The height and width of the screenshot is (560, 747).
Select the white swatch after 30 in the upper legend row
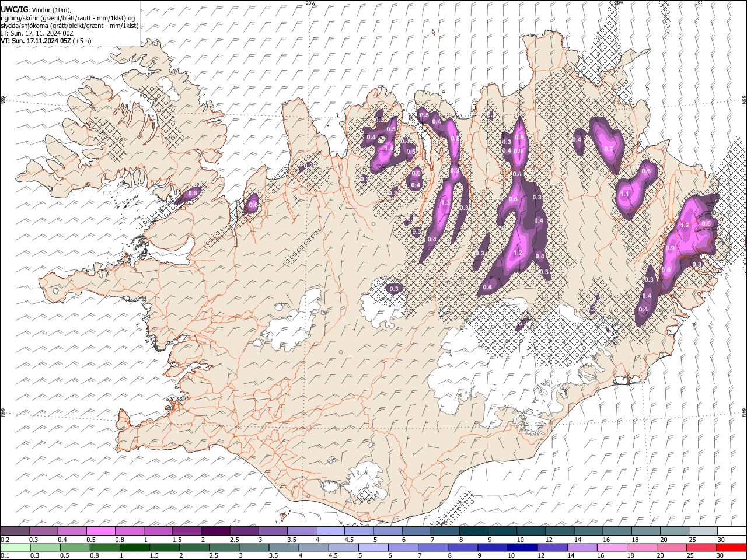731,531
